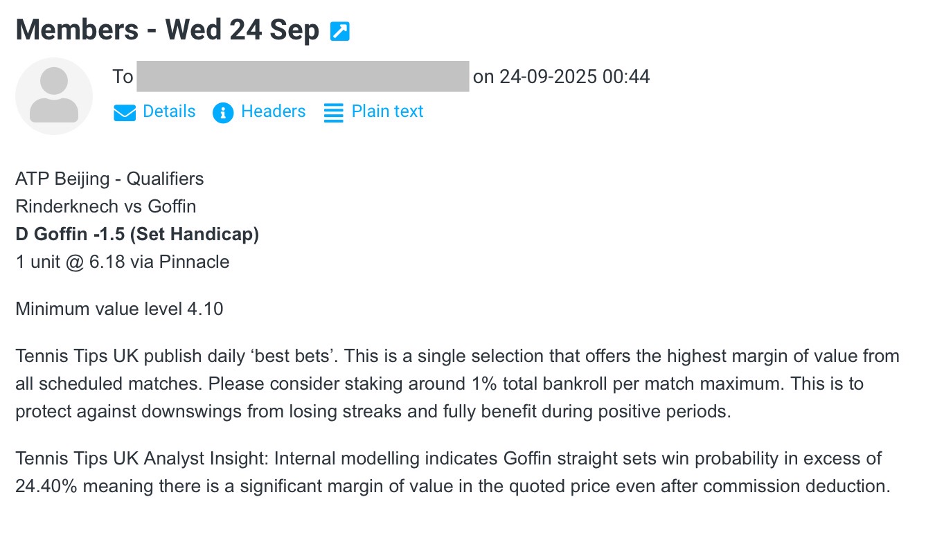Screen dimensions: 935x560
Task: Open the message in a new window
Action: point(340,31)
